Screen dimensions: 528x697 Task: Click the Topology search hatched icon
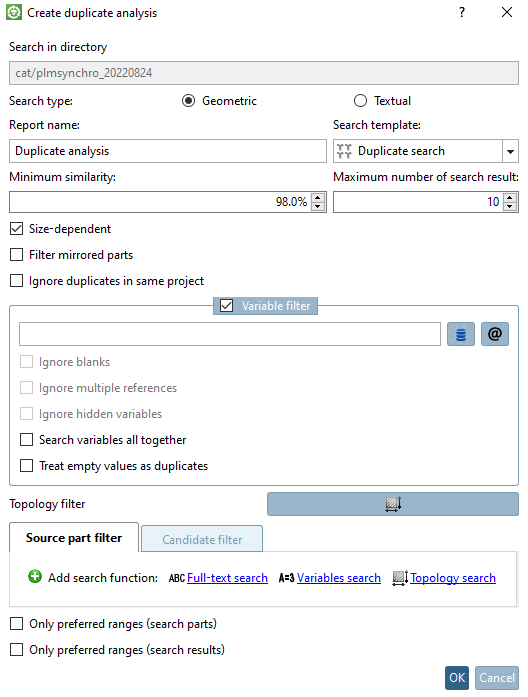point(400,578)
